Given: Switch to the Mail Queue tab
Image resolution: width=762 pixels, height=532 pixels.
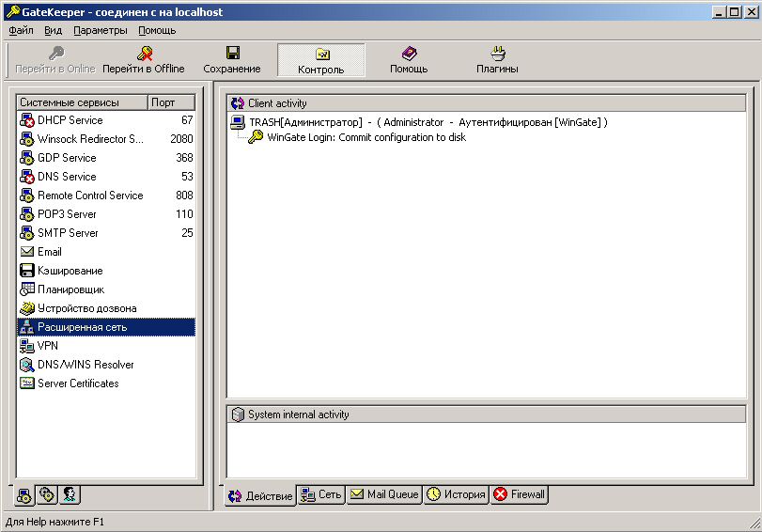Looking at the screenshot, I should click(384, 494).
